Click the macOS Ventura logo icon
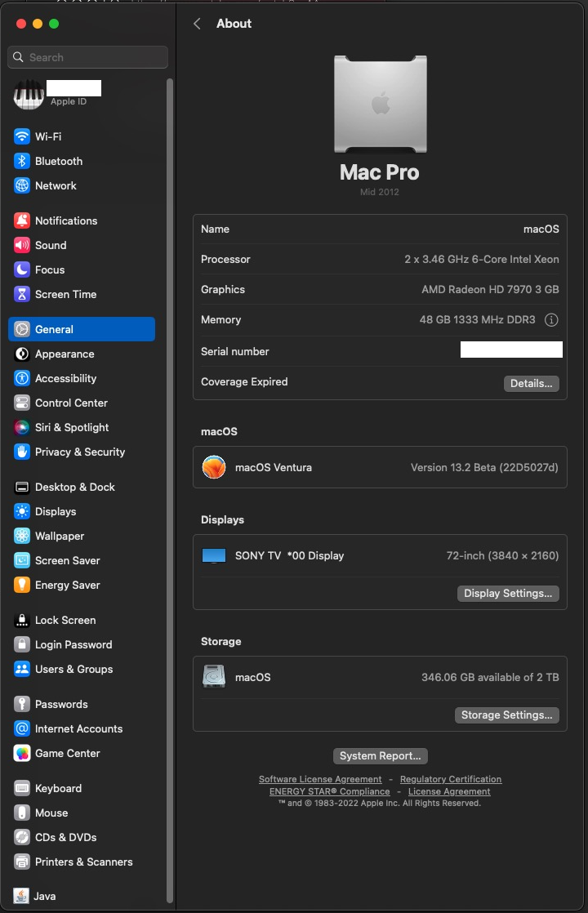588x913 pixels. (x=214, y=467)
